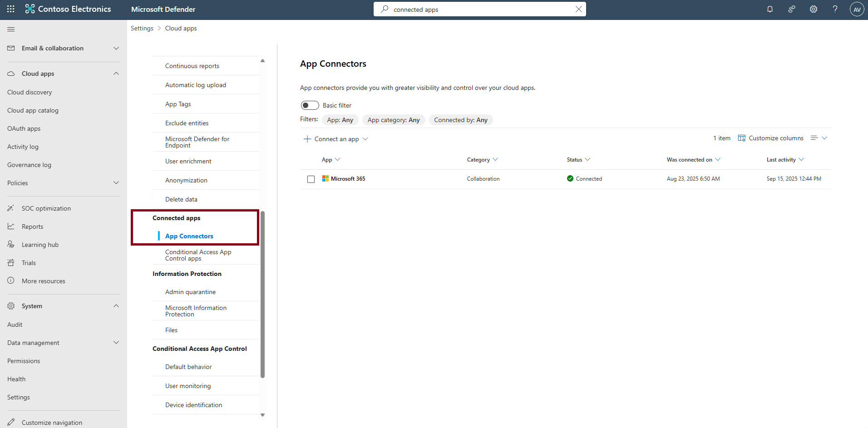
Task: Collapse the Cloud apps section chevron
Action: point(116,74)
